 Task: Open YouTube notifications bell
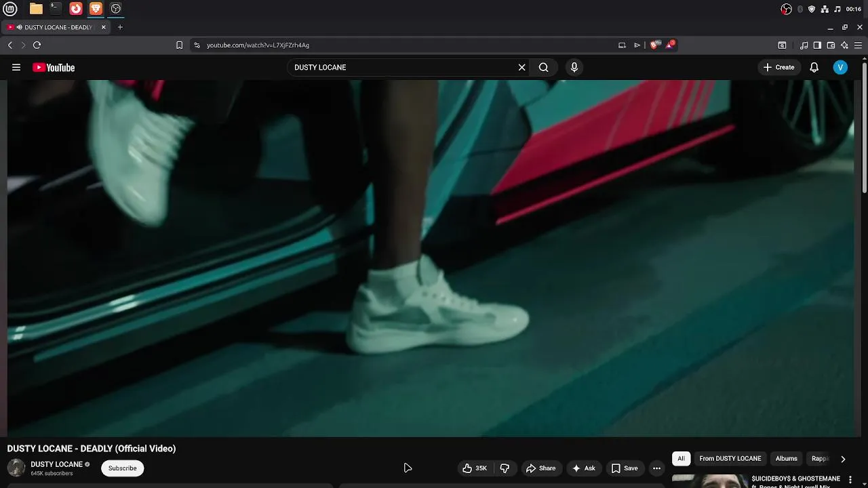(814, 67)
